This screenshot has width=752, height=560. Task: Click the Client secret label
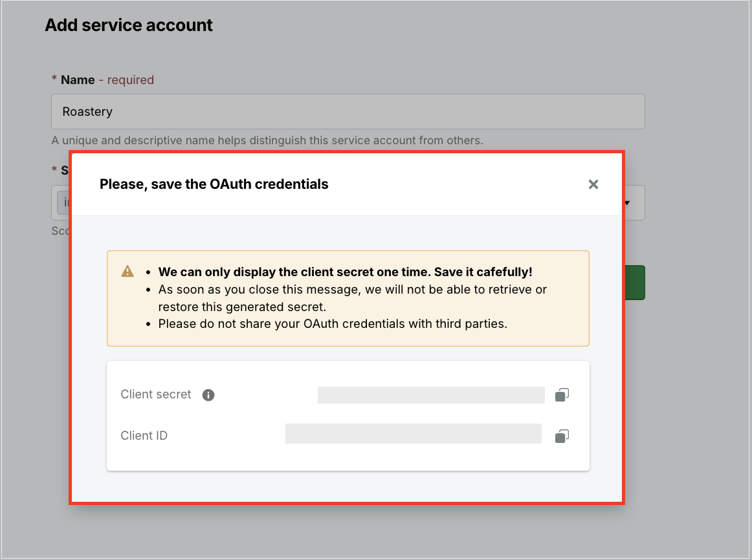pyautogui.click(x=155, y=394)
